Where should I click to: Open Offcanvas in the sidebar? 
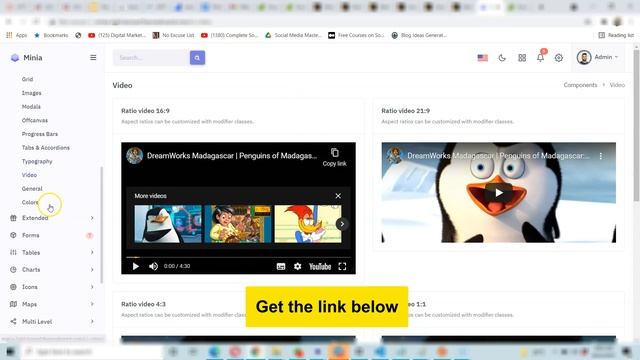point(35,120)
